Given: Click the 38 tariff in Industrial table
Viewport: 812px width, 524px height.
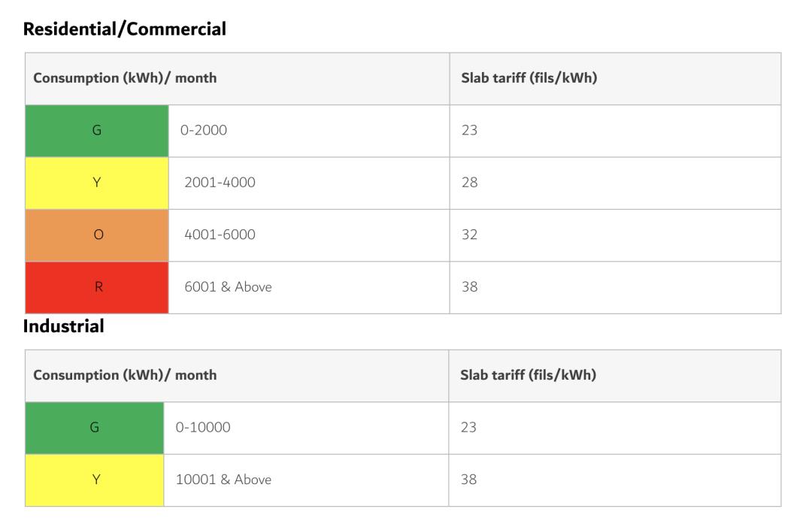Looking at the screenshot, I should click(468, 480).
